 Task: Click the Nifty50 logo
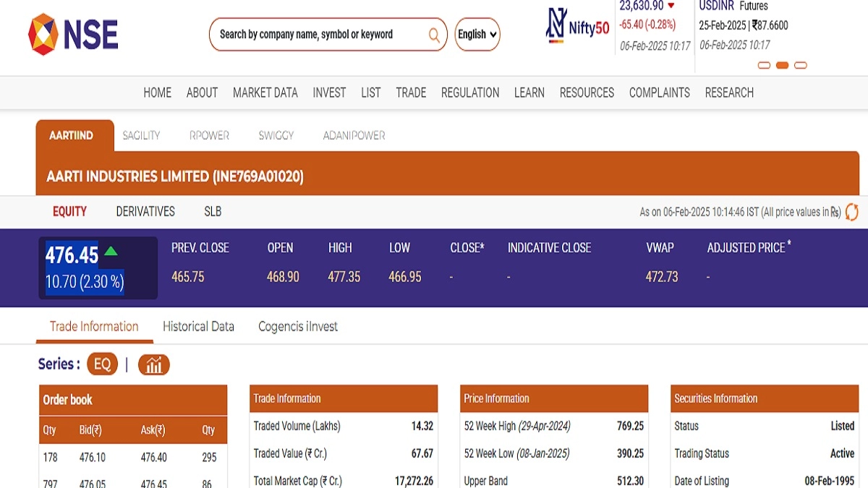pyautogui.click(x=577, y=27)
